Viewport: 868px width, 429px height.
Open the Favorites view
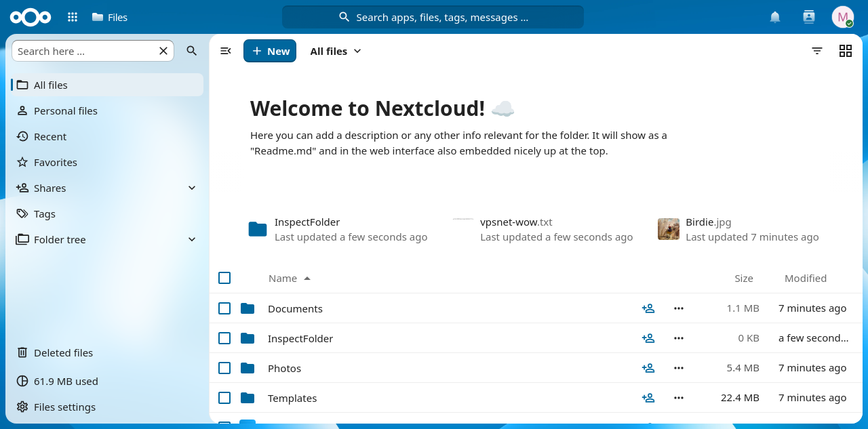[107, 162]
